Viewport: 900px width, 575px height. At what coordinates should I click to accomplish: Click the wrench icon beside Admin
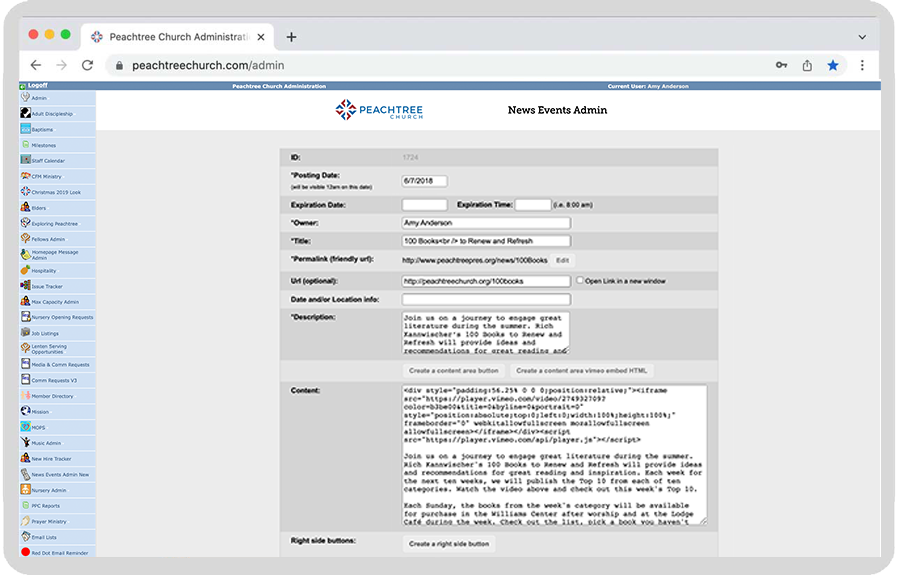(25, 97)
